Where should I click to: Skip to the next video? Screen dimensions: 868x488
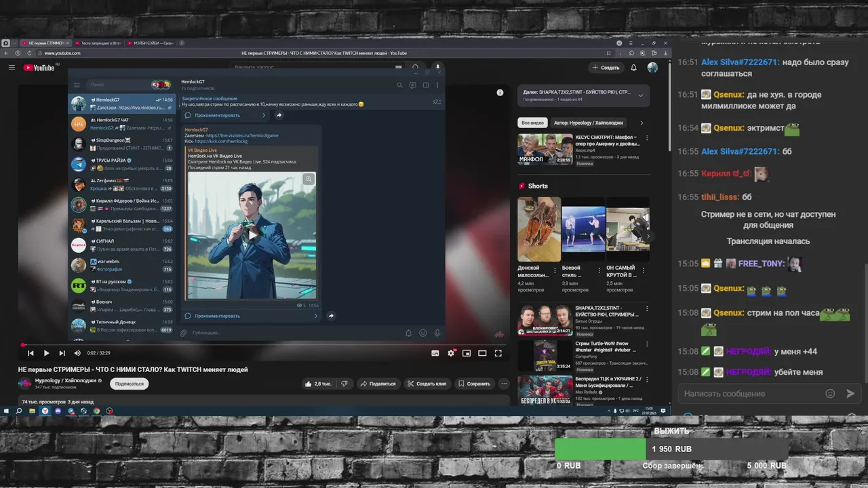(x=62, y=353)
